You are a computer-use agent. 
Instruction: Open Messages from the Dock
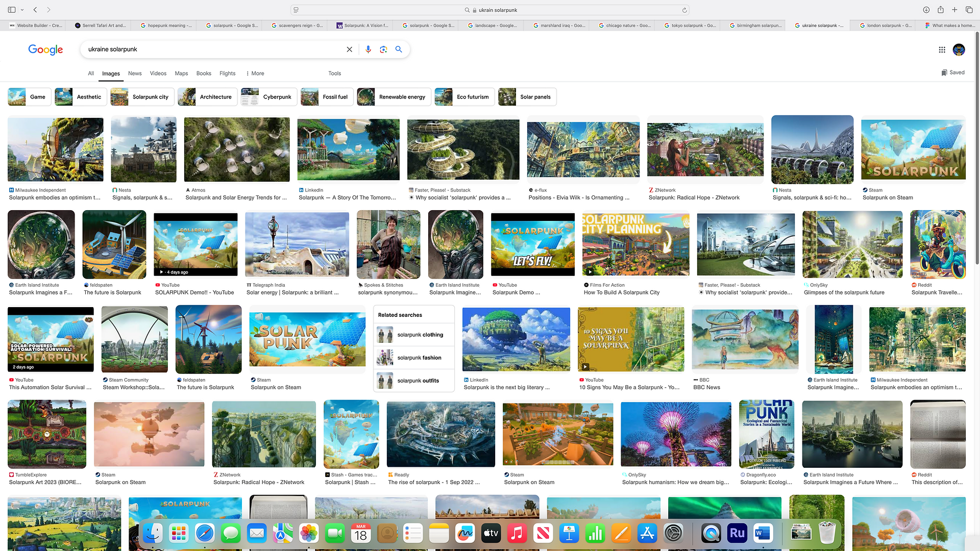(x=231, y=534)
